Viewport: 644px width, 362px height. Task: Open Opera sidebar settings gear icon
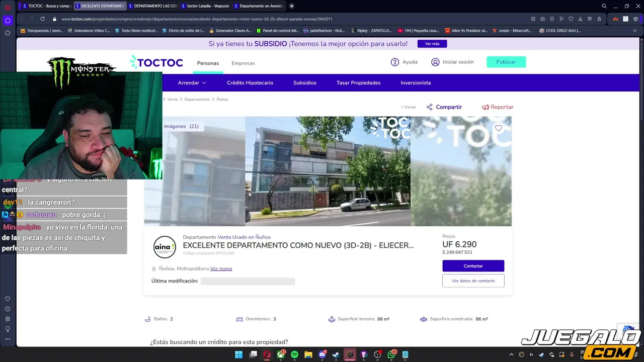8,319
